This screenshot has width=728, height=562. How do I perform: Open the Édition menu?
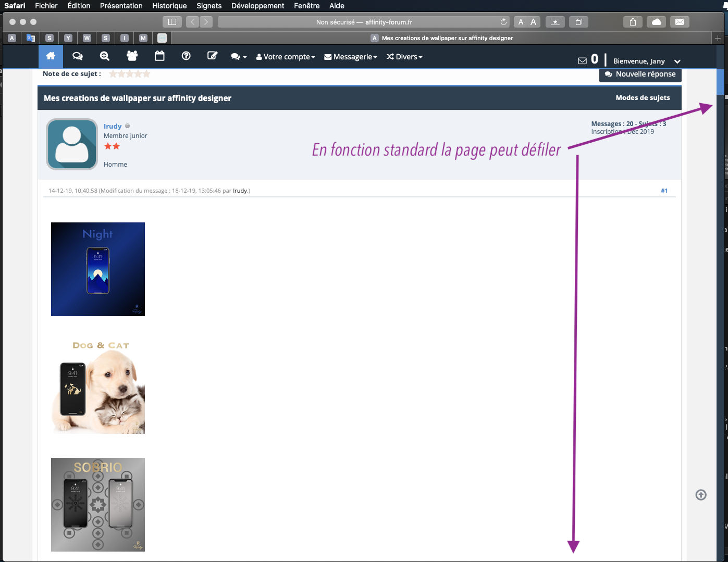(x=79, y=6)
